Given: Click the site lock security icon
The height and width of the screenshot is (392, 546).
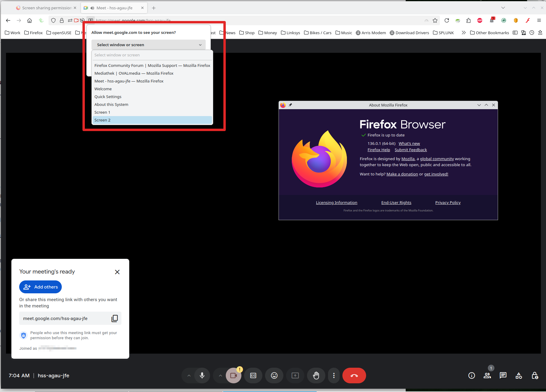Looking at the screenshot, I should tap(62, 20).
